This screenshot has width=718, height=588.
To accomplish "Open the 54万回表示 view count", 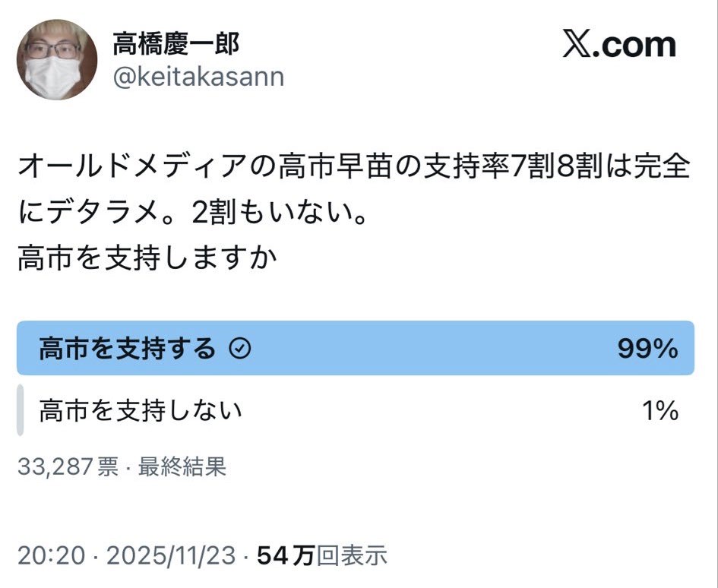I will click(x=322, y=557).
